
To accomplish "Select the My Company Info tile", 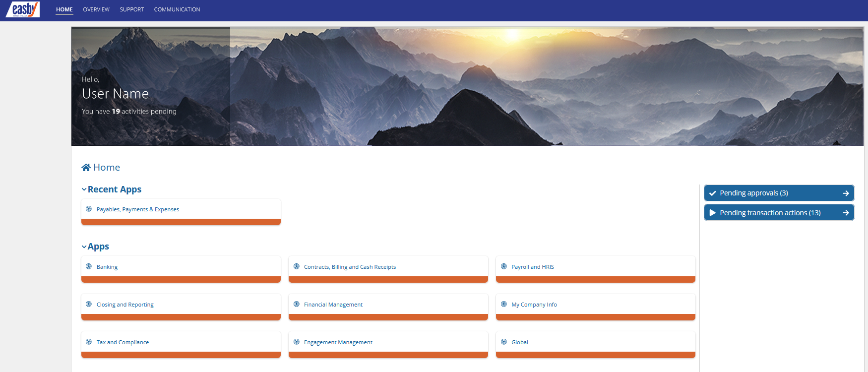I will pyautogui.click(x=534, y=305).
